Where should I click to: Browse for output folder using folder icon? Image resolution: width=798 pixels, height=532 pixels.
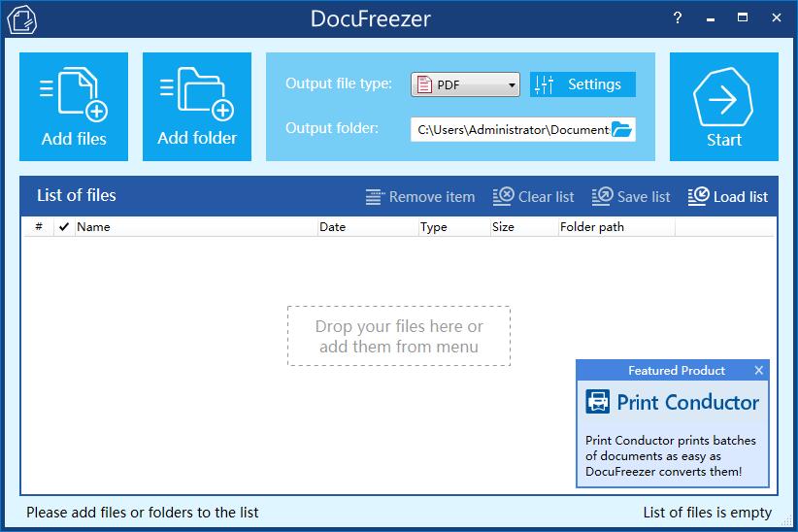pyautogui.click(x=622, y=130)
